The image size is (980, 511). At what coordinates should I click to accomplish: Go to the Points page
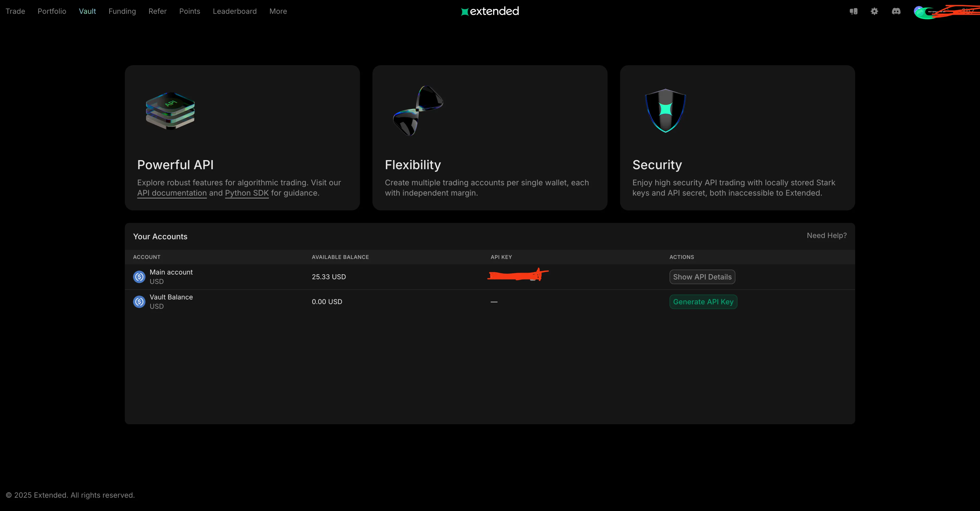[x=189, y=11]
